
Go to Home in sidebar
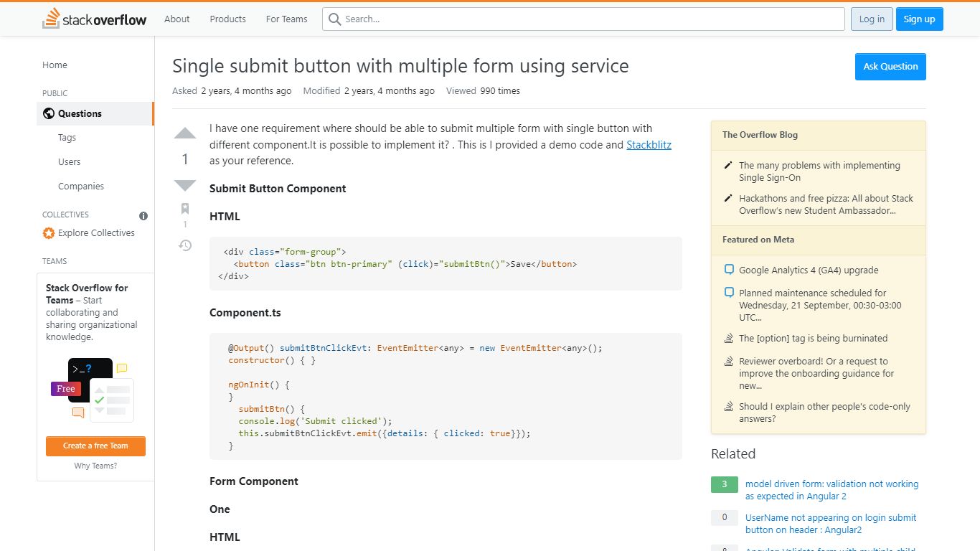click(55, 65)
